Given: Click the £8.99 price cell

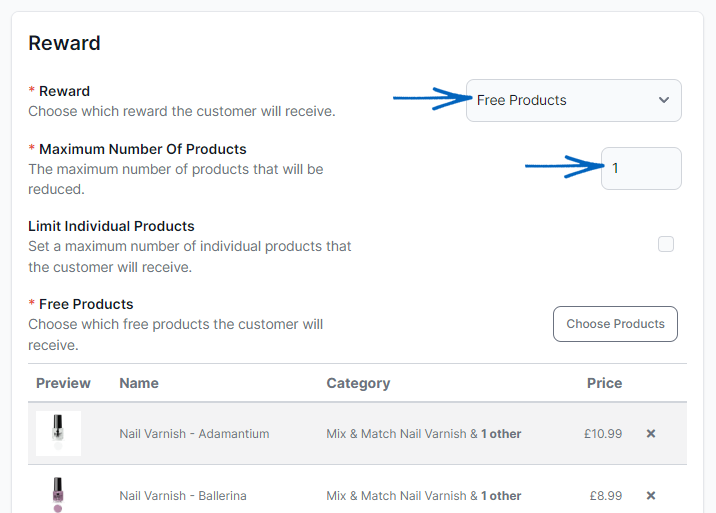Looking at the screenshot, I should [x=606, y=496].
